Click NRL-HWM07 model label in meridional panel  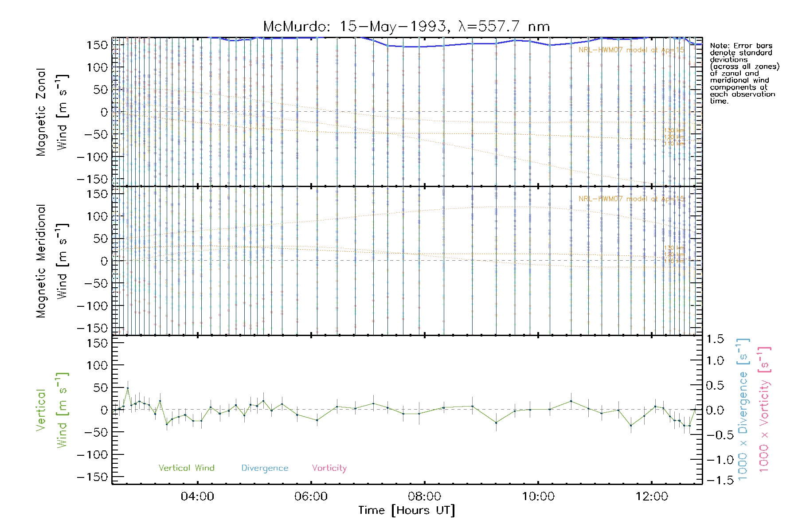[x=631, y=199]
